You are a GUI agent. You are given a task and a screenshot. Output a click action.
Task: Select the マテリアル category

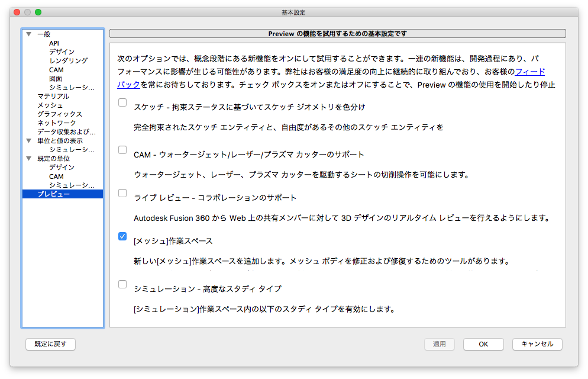pos(53,96)
